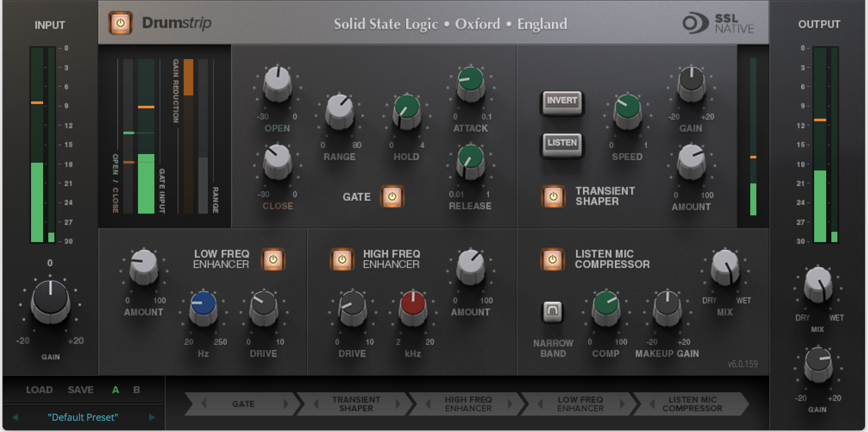This screenshot has width=868, height=432.
Task: Enable the Listen button
Action: 562,143
